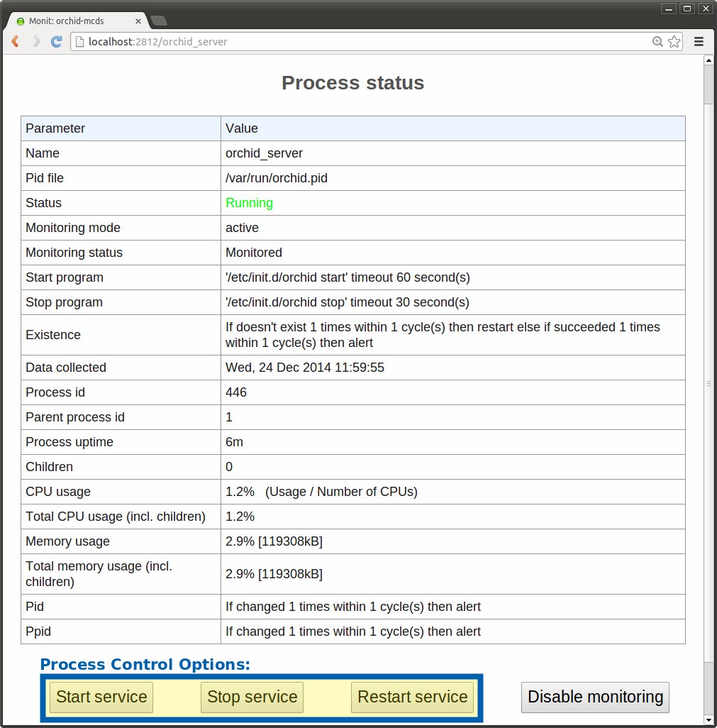Bookmark this page with the star icon
Screen dimensions: 717x728
tap(674, 42)
